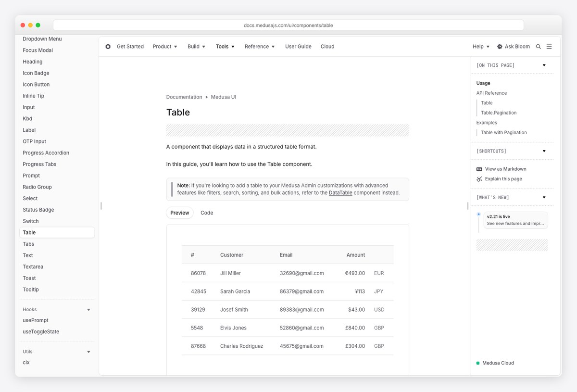Collapse the Hooks sidebar group arrow

[x=88, y=310]
